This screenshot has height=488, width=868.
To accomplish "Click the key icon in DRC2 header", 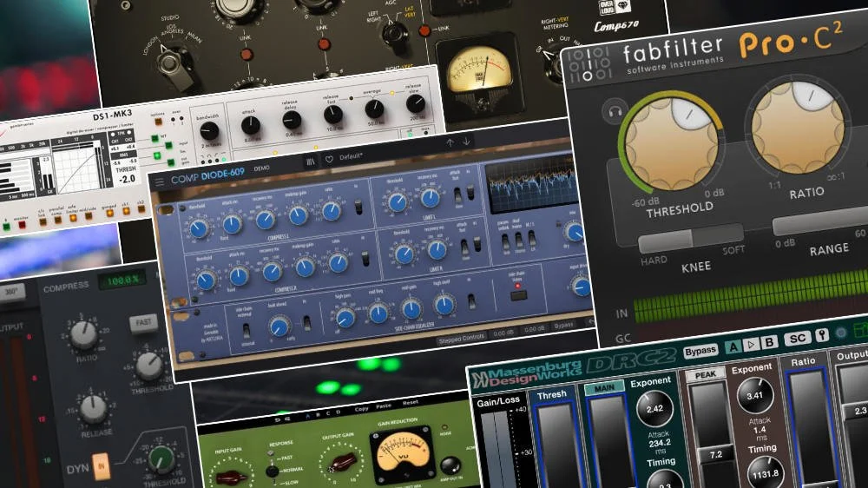I will click(822, 334).
